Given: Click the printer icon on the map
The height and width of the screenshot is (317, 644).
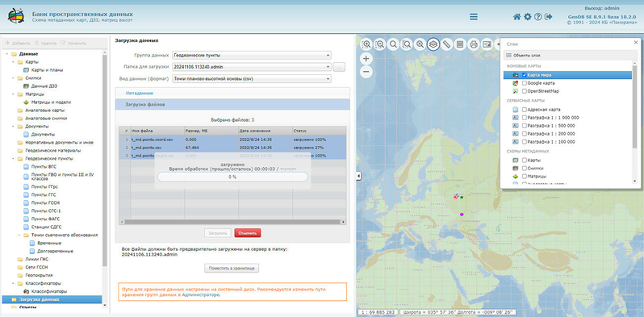Looking at the screenshot, I should [474, 44].
